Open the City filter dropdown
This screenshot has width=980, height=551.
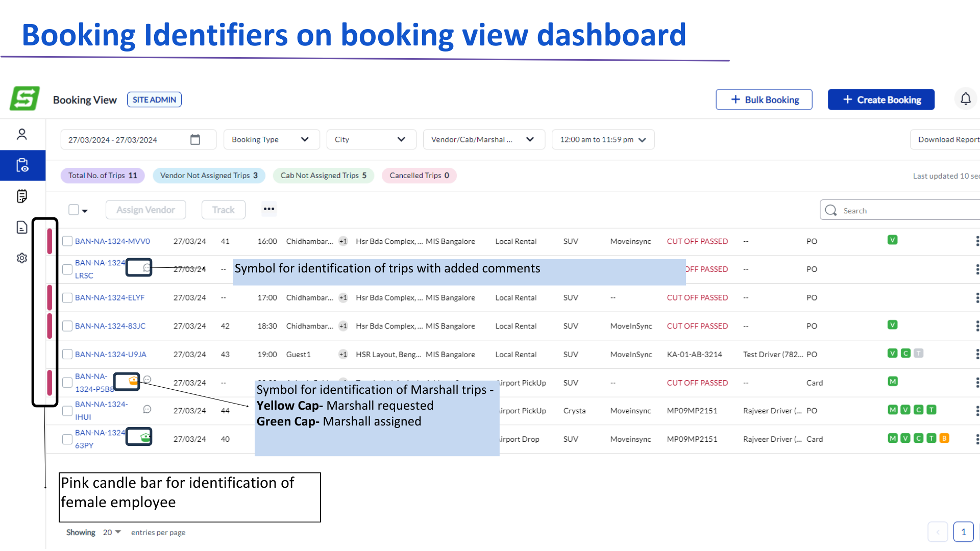[371, 140]
